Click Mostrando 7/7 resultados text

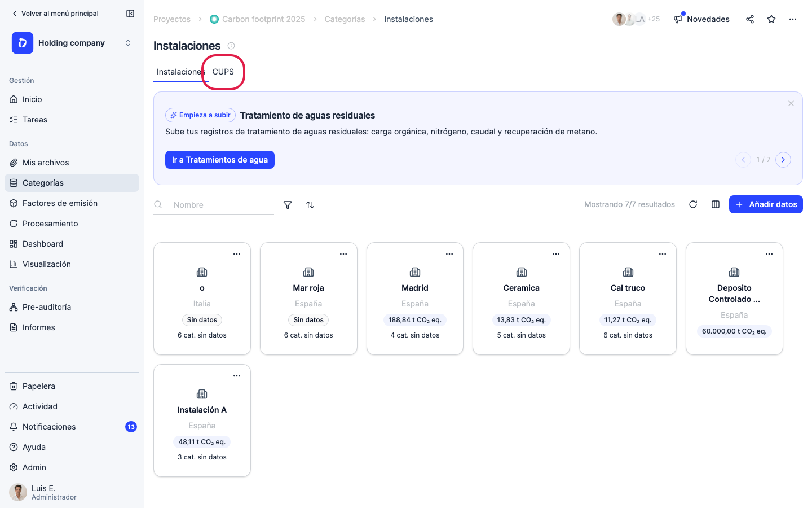point(629,204)
